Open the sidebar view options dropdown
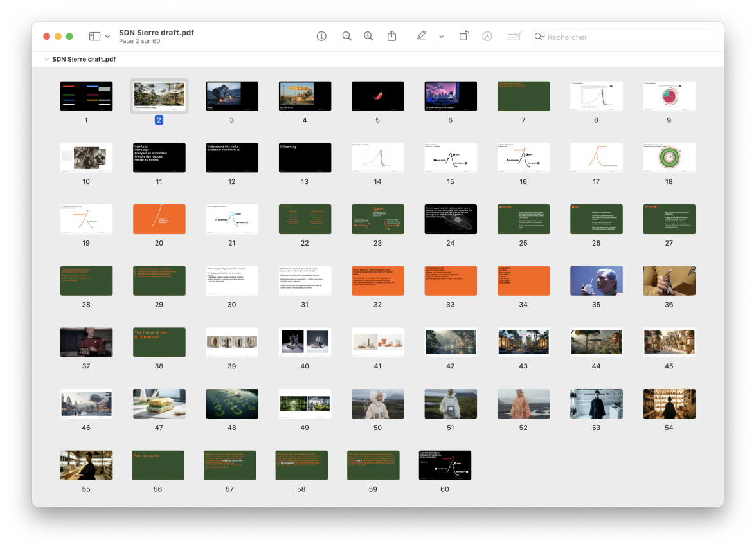The width and height of the screenshot is (756, 549). pyautogui.click(x=107, y=37)
